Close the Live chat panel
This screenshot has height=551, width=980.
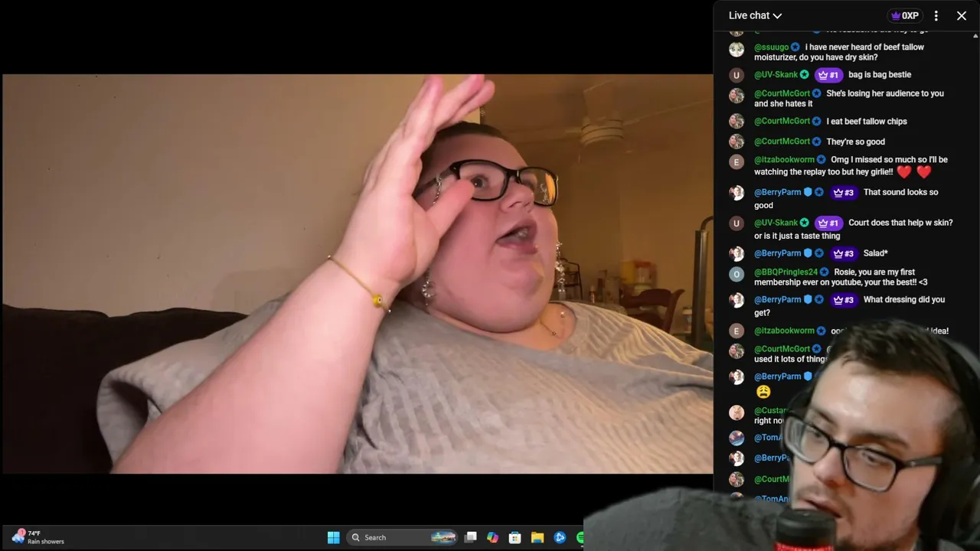click(962, 15)
